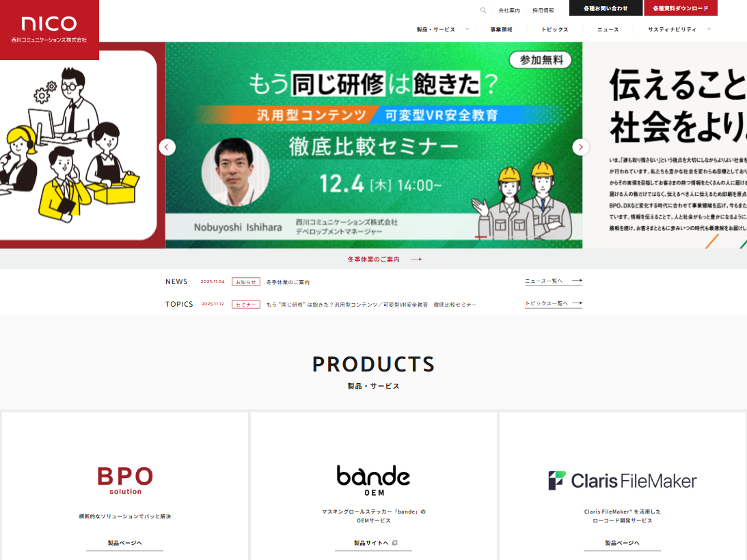The image size is (747, 560).
Task: Select トピックス in the navigation bar
Action: (x=554, y=29)
